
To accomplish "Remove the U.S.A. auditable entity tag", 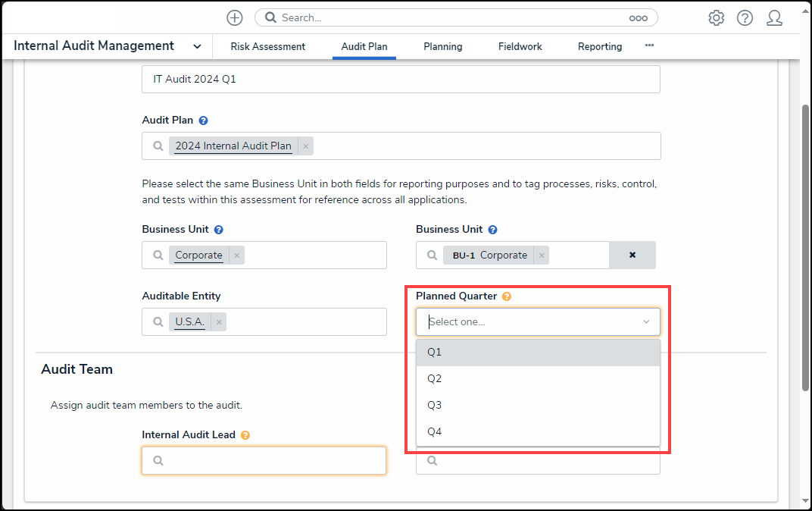I will click(219, 322).
